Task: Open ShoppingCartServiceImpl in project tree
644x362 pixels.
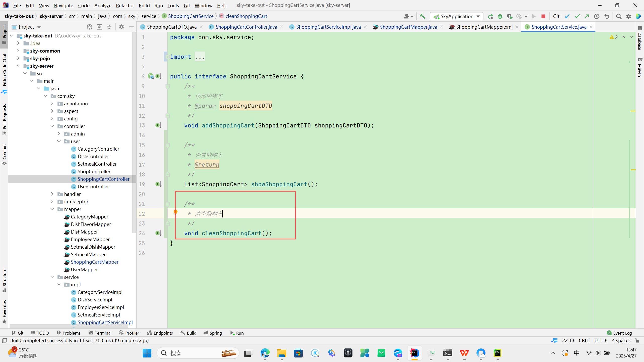Action: [105, 322]
